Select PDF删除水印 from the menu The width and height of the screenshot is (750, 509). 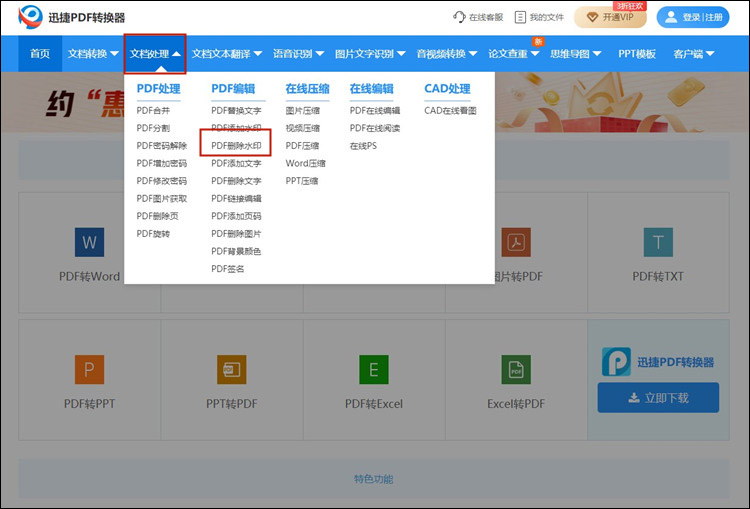(x=236, y=145)
